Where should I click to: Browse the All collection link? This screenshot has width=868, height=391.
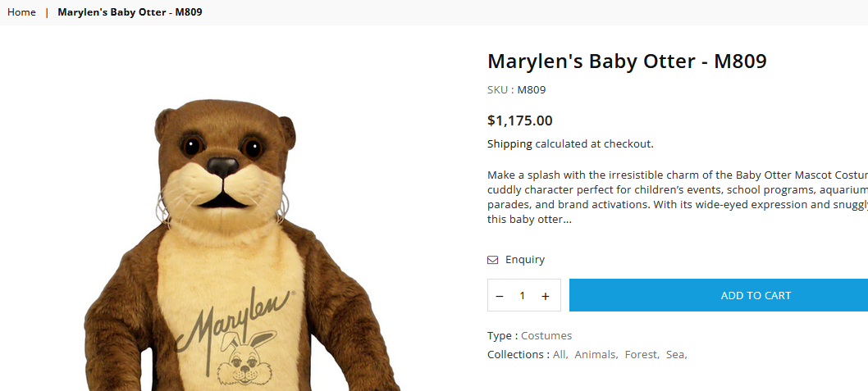pos(560,355)
